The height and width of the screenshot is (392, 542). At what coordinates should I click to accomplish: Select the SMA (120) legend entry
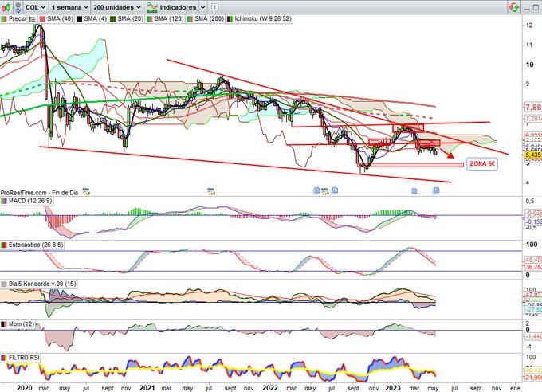(x=168, y=18)
